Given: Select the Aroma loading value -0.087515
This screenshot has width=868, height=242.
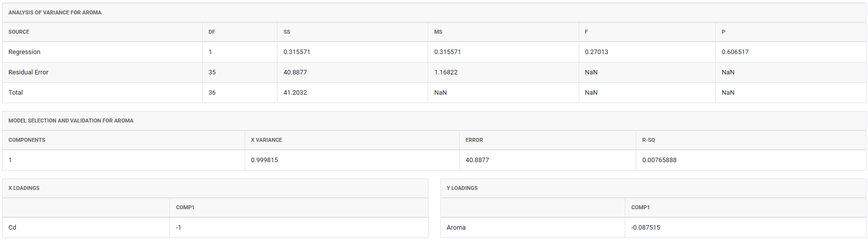Looking at the screenshot, I should (x=646, y=228).
